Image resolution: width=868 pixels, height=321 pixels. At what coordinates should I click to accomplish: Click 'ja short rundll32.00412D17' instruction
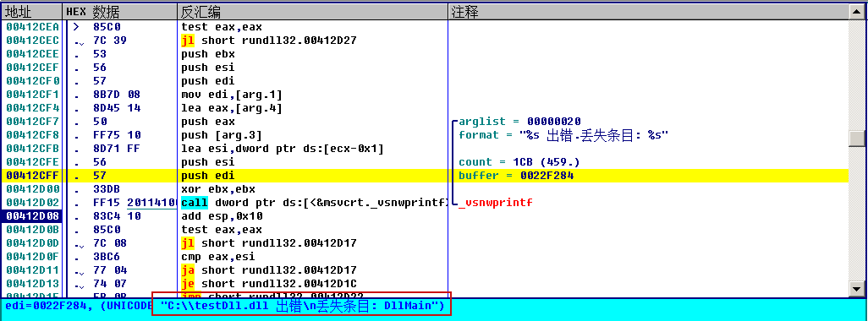tap(269, 270)
